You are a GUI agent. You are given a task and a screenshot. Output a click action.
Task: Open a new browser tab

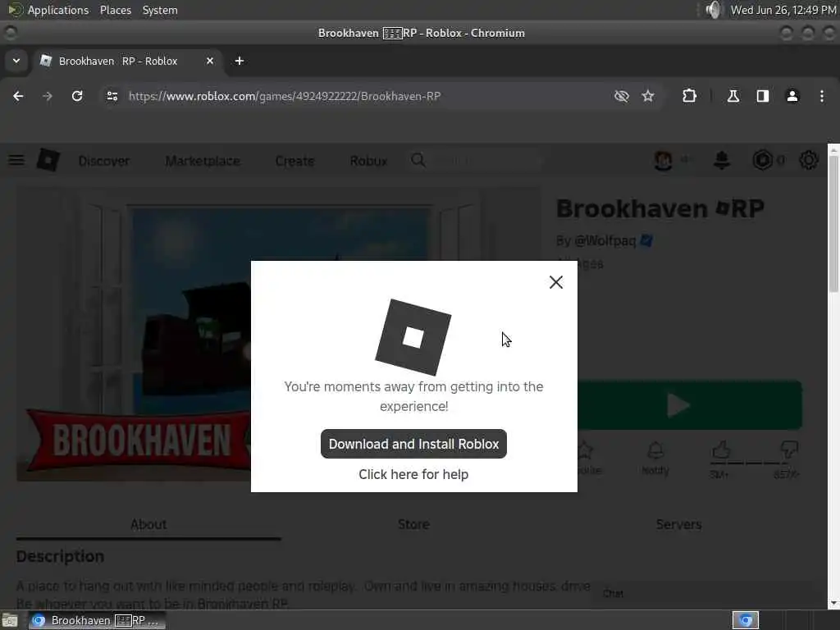240,61
